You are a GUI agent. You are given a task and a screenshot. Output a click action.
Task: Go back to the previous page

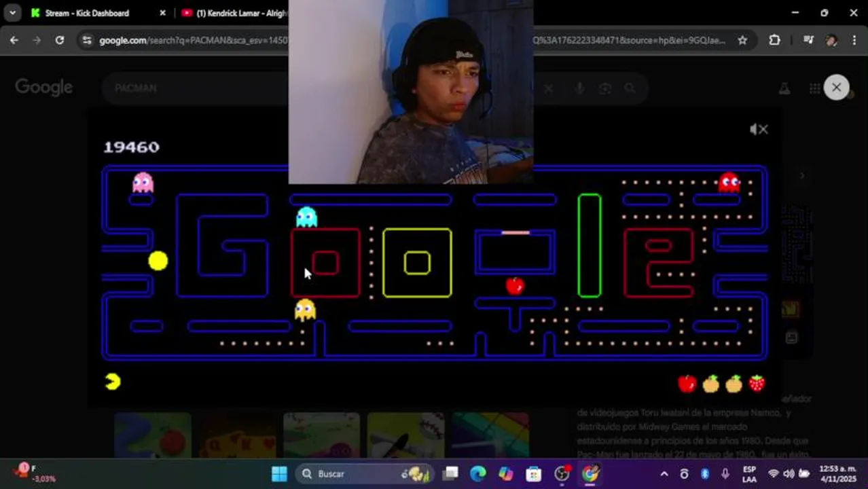(14, 40)
